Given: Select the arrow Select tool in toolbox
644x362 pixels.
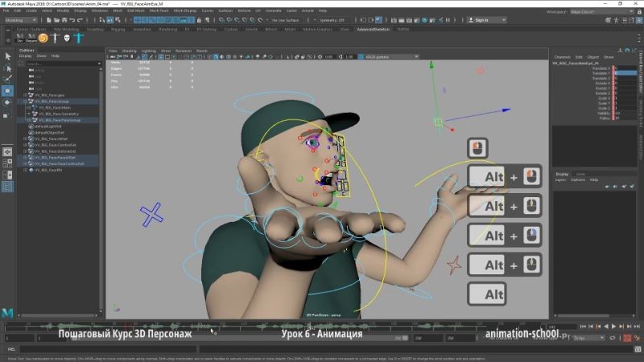Looking at the screenshot, I should (x=7, y=56).
